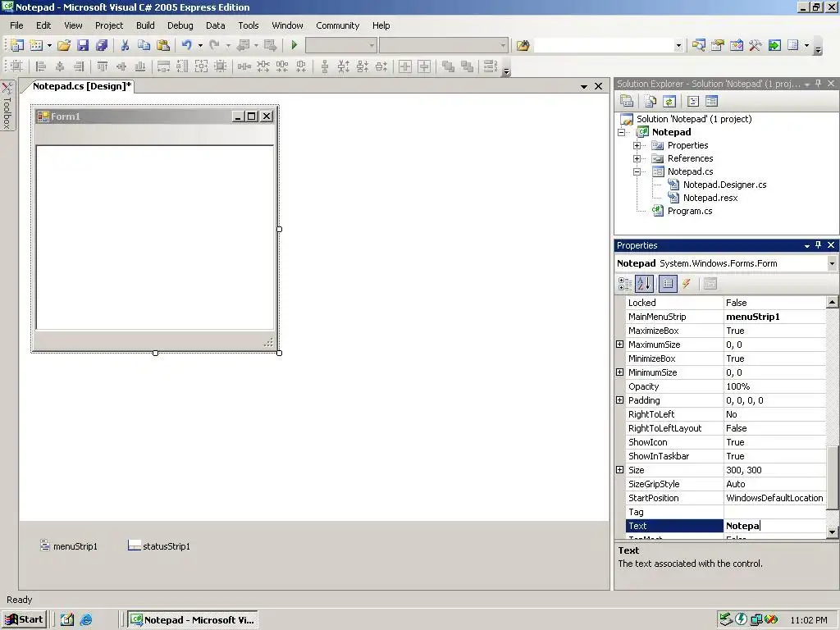Open the collapsed Toolbox side tab
840x630 pixels.
click(x=7, y=106)
